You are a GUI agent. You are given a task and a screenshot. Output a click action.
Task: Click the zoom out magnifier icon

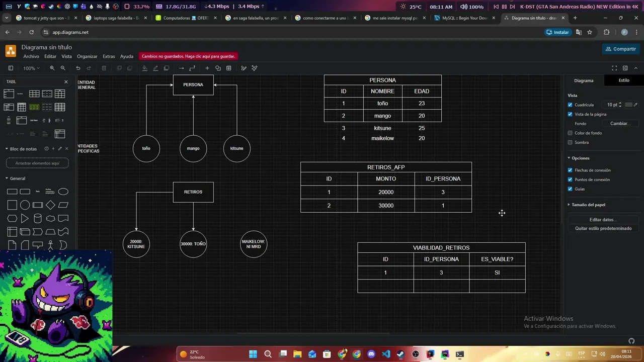click(x=63, y=68)
